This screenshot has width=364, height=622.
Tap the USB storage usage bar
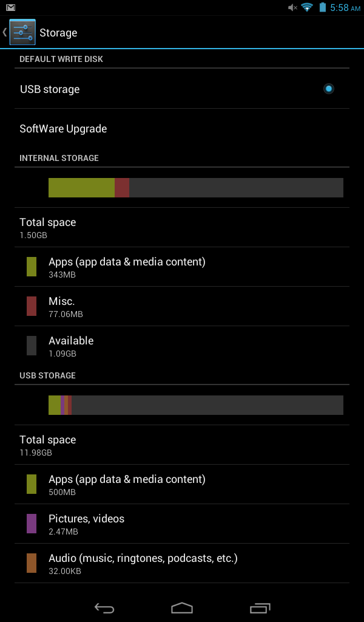pos(196,405)
